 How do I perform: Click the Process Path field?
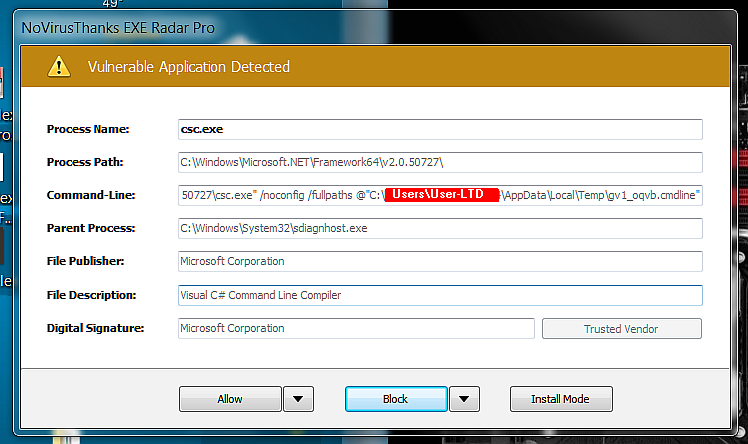click(440, 162)
